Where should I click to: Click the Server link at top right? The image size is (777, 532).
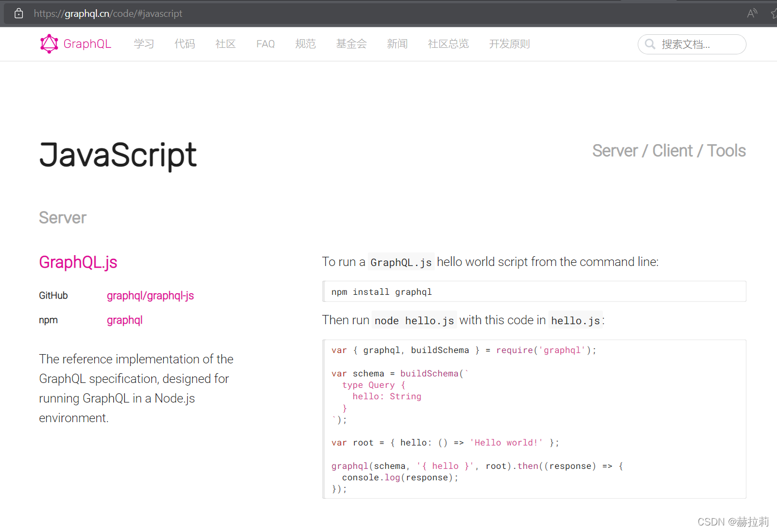[x=615, y=151]
